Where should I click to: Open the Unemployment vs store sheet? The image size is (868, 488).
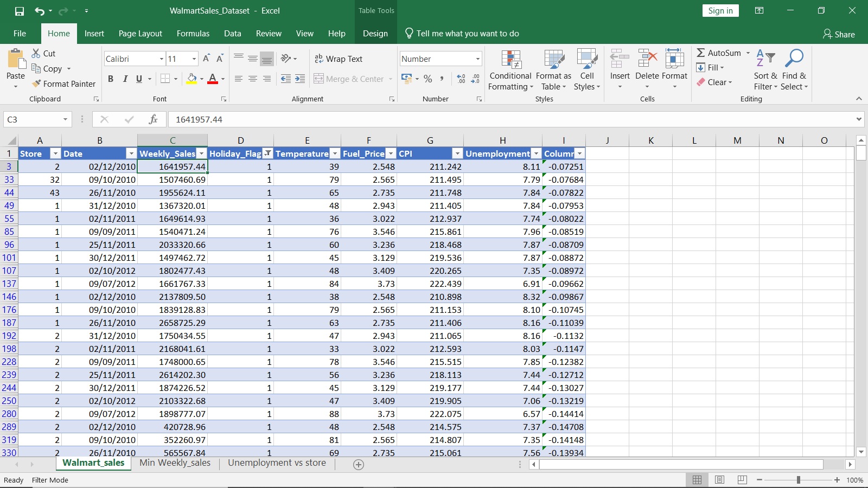pyautogui.click(x=277, y=463)
